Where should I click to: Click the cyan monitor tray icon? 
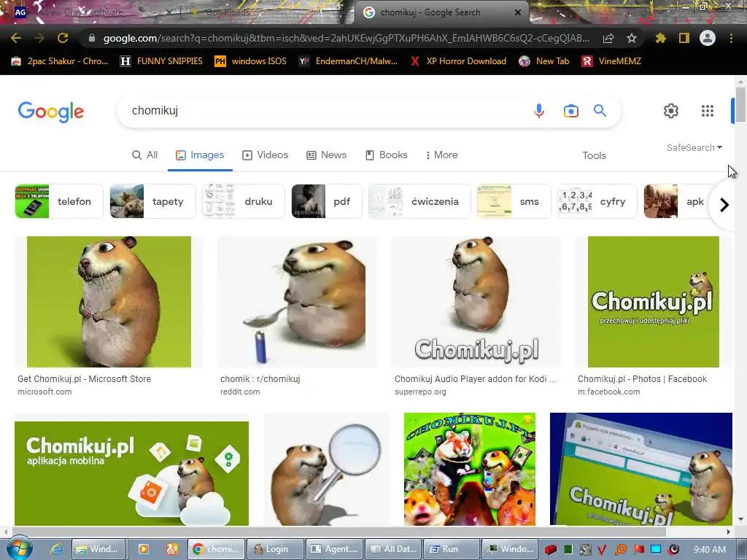tap(656, 550)
